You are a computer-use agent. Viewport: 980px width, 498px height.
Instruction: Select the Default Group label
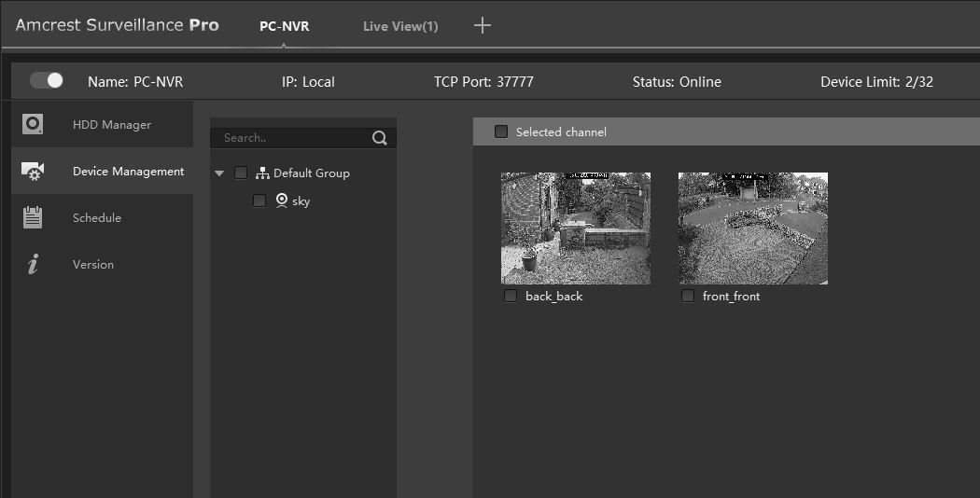[x=311, y=173]
